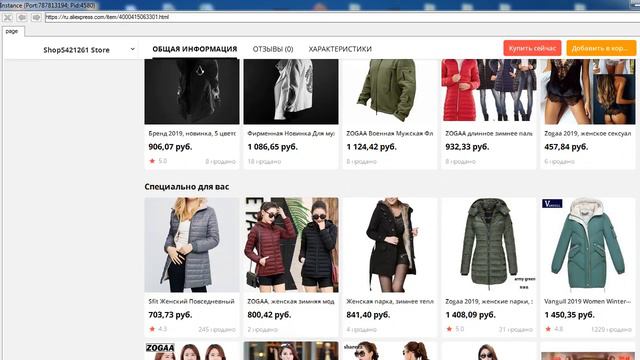Open the teal Vangull winter coat thumbnail
The image size is (640, 360).
[x=588, y=245]
